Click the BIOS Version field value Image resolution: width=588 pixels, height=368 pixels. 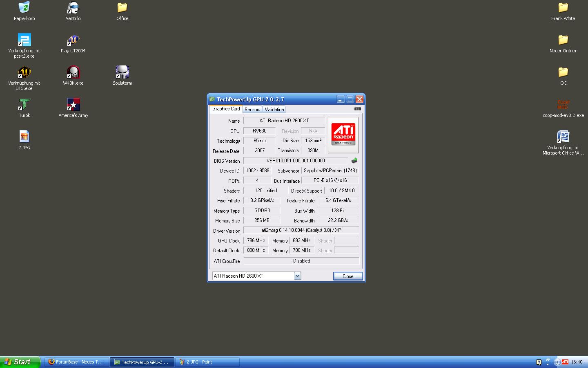tap(296, 161)
